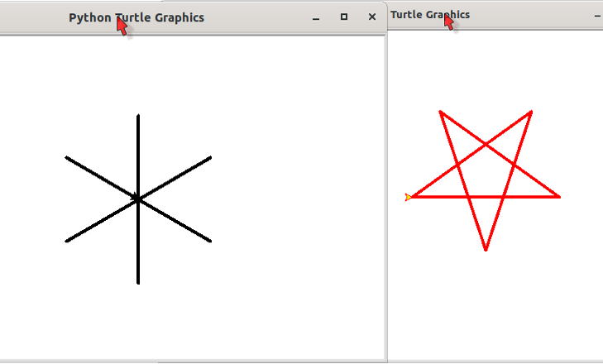Minimize the Python Turtle Graphics window

[x=316, y=17]
